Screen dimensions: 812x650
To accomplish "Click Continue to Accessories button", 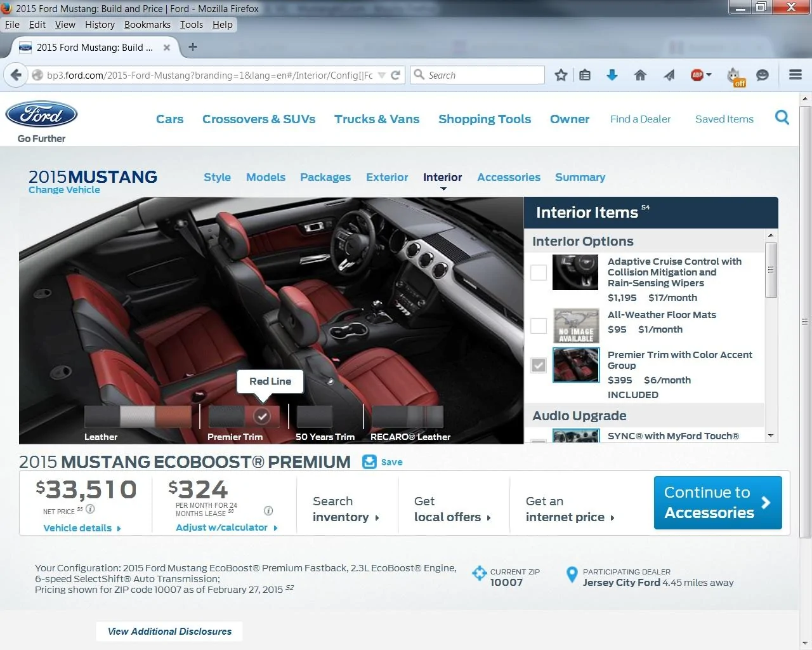I will 717,502.
